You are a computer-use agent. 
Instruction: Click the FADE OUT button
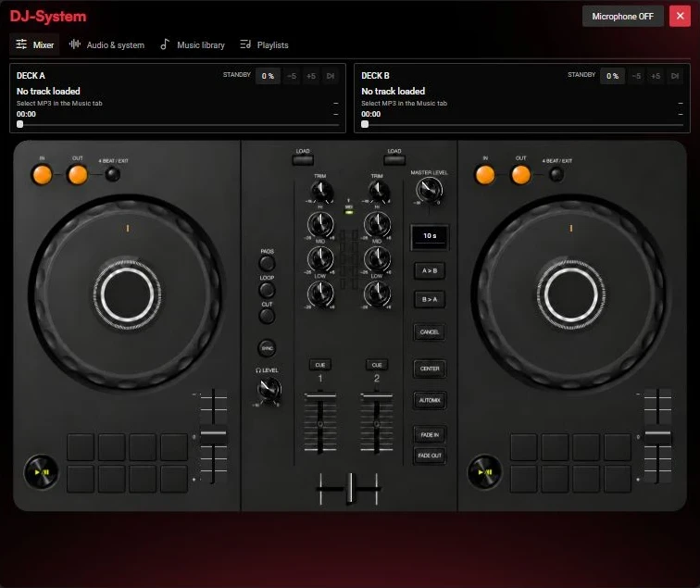click(x=430, y=456)
